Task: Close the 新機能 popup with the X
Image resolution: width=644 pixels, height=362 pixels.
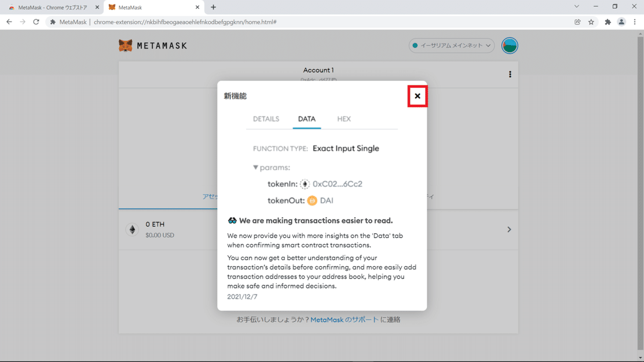Action: point(418,96)
